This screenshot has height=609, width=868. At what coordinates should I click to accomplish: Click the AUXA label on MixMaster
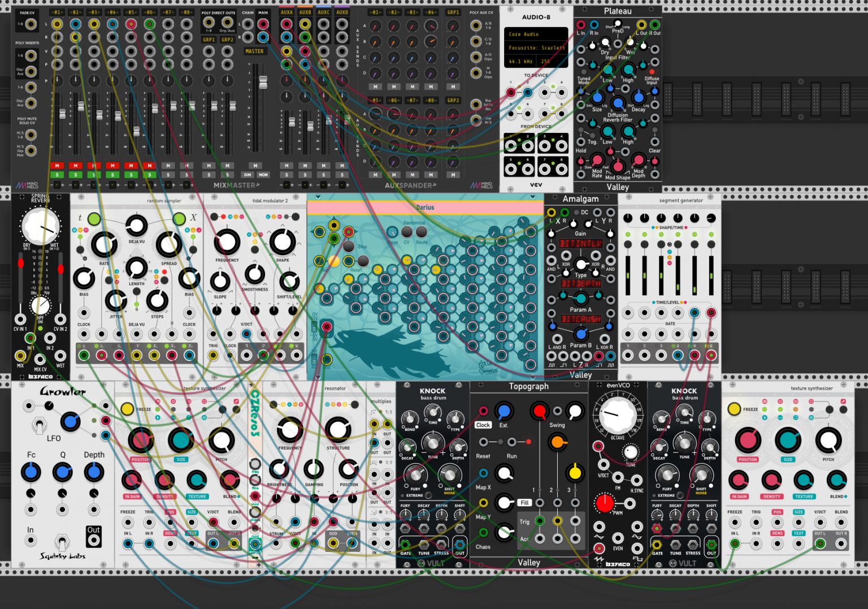[287, 12]
